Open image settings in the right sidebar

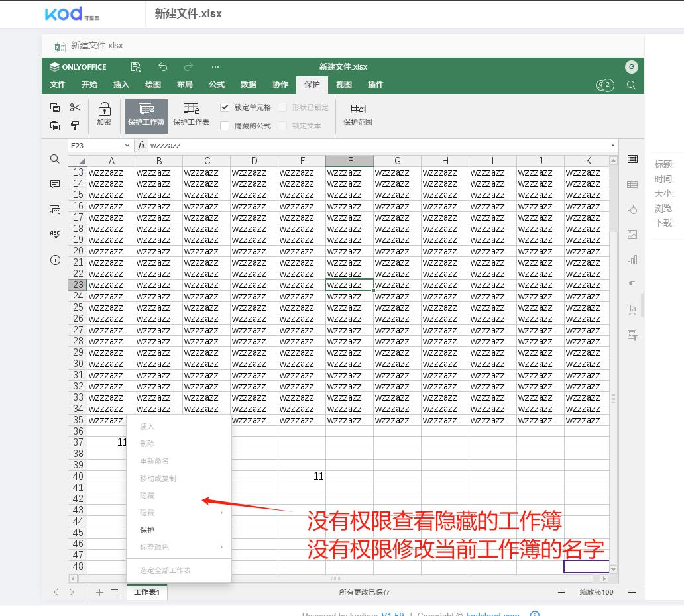(632, 234)
